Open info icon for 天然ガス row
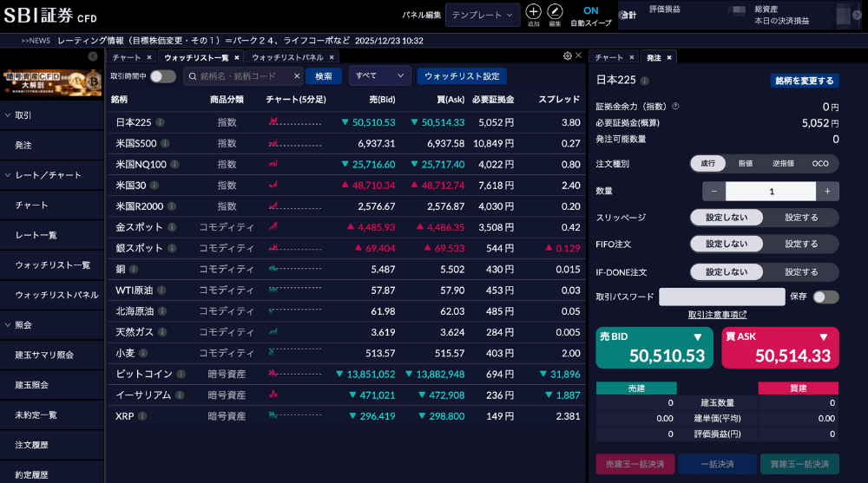This screenshot has height=483, width=868. (162, 332)
